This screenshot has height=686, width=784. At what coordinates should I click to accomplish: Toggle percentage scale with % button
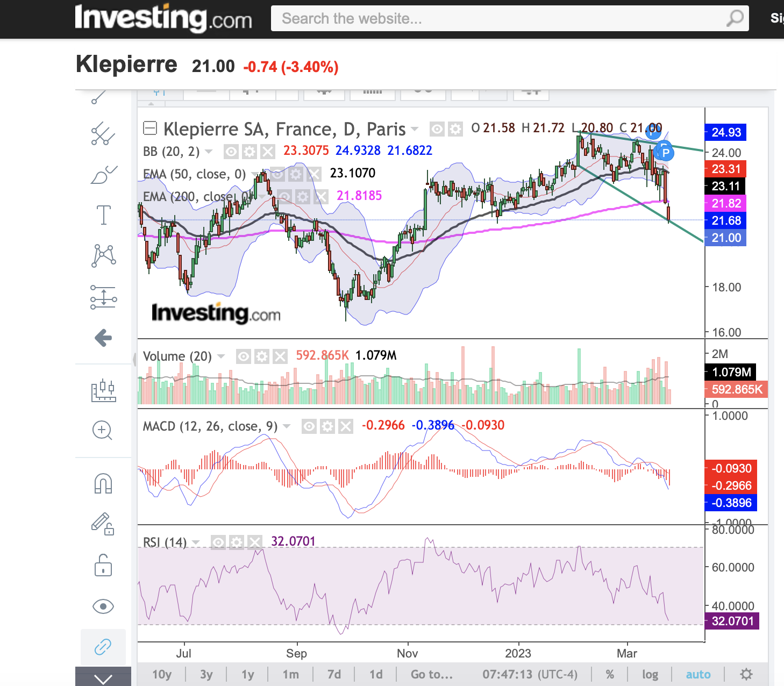pos(610,674)
